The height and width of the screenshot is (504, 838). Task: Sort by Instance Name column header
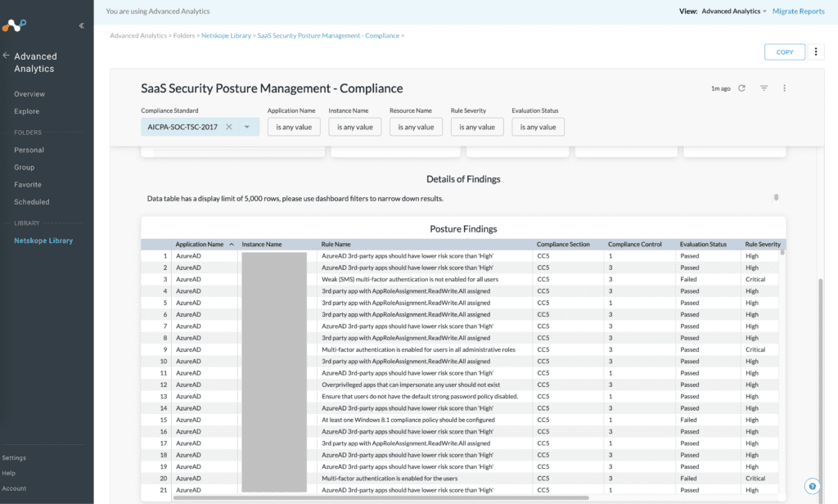pyautogui.click(x=262, y=245)
